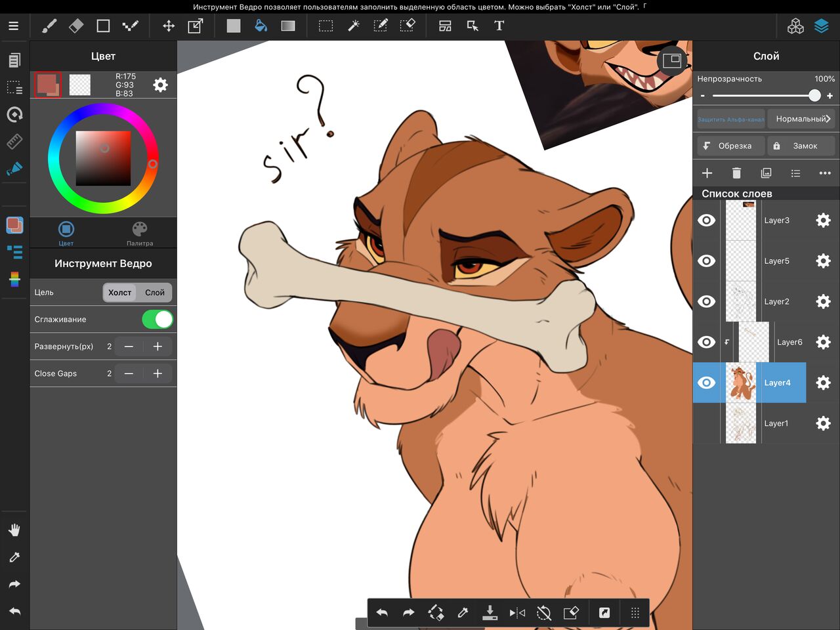Image resolution: width=840 pixels, height=630 pixels.
Task: Switch to the Цвет tab
Action: coord(66,233)
